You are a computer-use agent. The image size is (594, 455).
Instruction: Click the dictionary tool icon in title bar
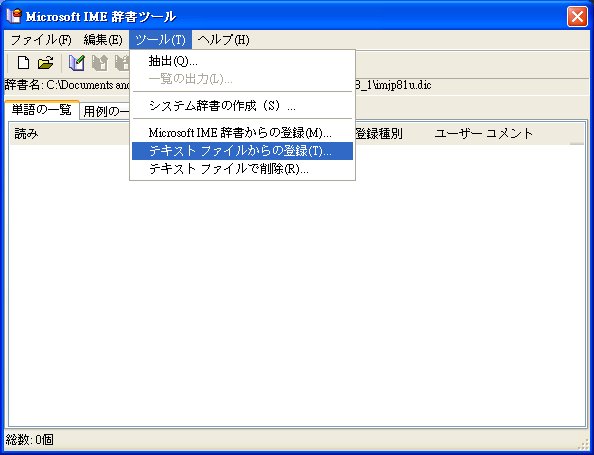(14, 16)
